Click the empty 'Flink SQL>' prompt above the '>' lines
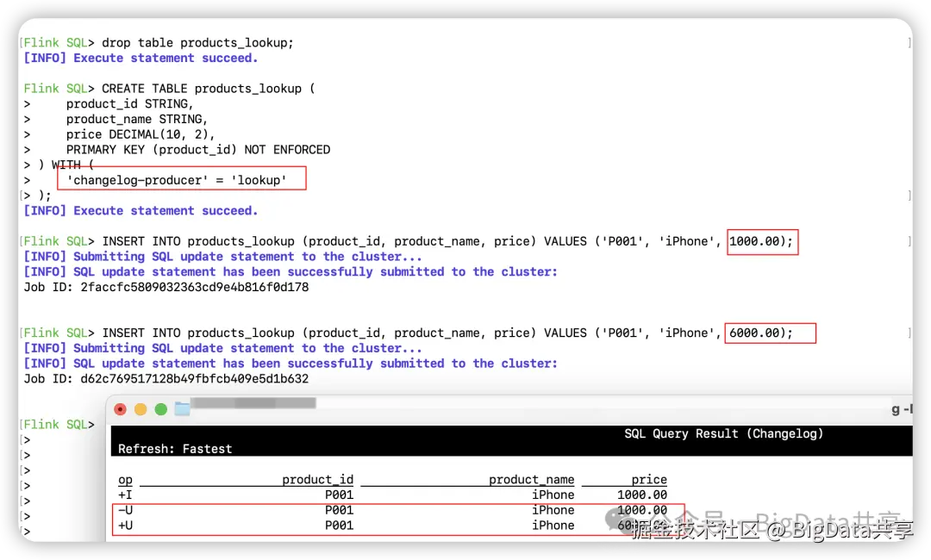The width and height of the screenshot is (931, 560). (x=59, y=425)
